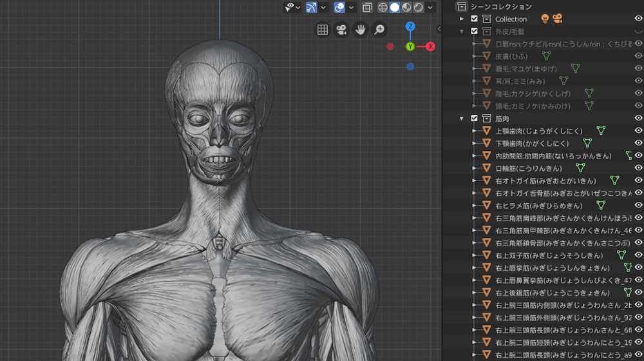Uncheck the 外皮/毛髪 collection checkbox
This screenshot has width=644, height=361.
[x=475, y=31]
